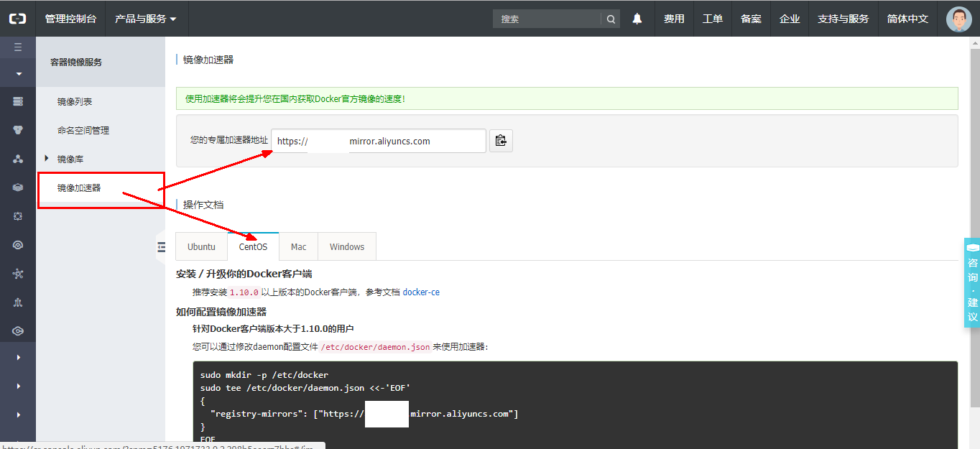Open the docker-ce documentation link
The height and width of the screenshot is (449, 980).
coord(421,292)
